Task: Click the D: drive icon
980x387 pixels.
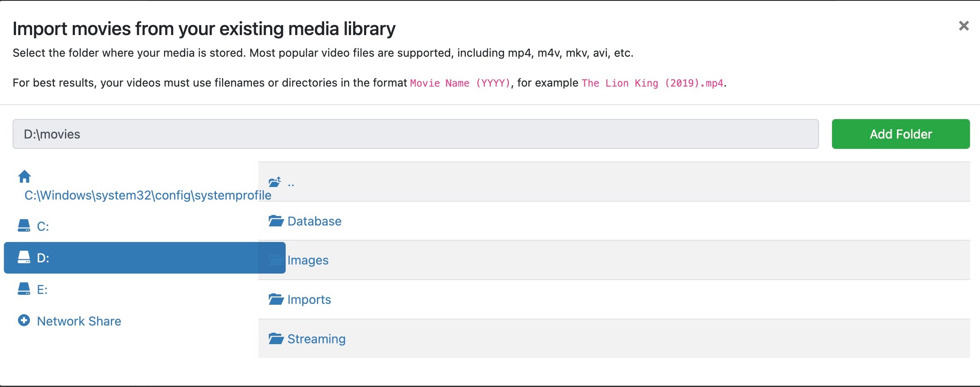Action: click(24, 258)
